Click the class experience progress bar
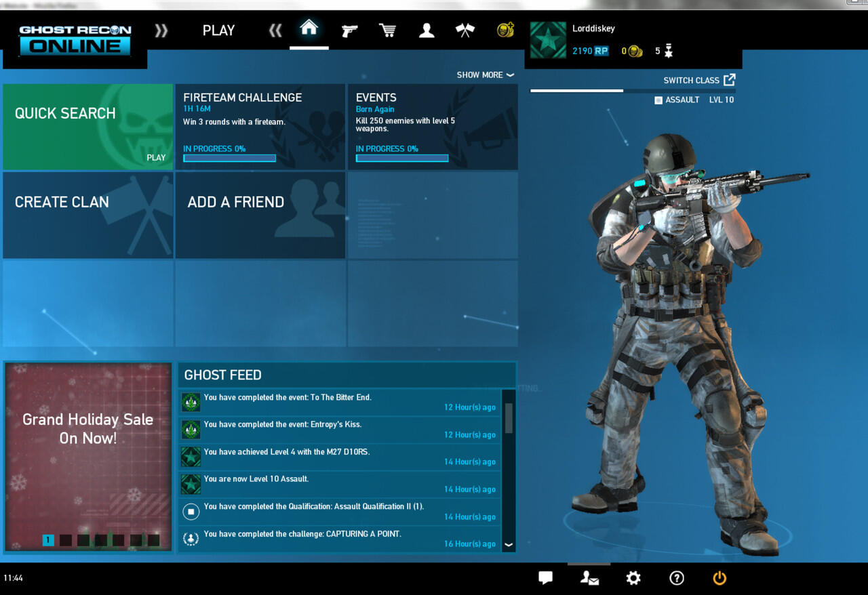Screen dimensions: 868x595 click(x=633, y=90)
